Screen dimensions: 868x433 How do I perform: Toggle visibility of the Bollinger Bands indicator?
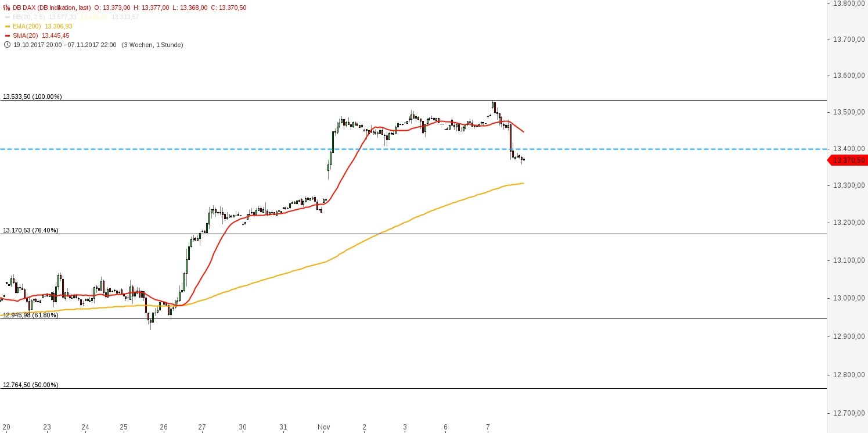coord(29,17)
